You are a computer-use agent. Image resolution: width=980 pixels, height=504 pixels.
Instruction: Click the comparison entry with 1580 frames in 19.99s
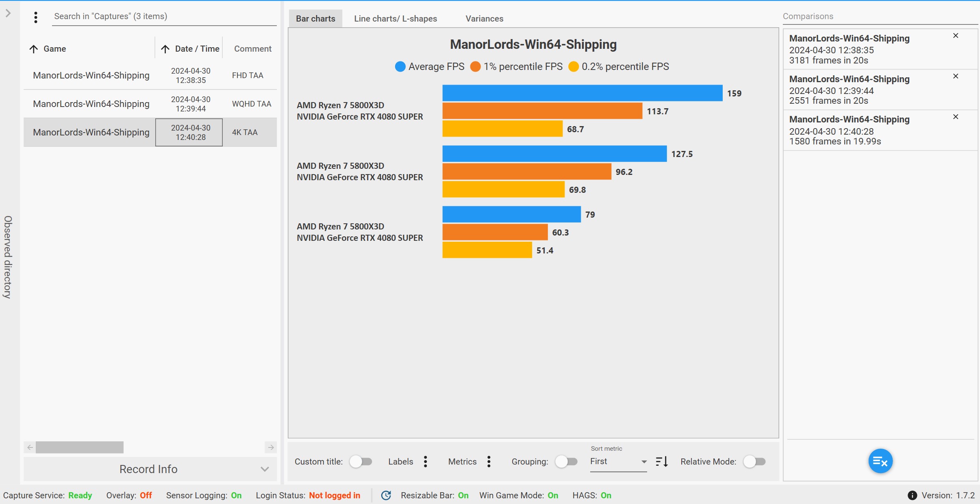point(880,131)
